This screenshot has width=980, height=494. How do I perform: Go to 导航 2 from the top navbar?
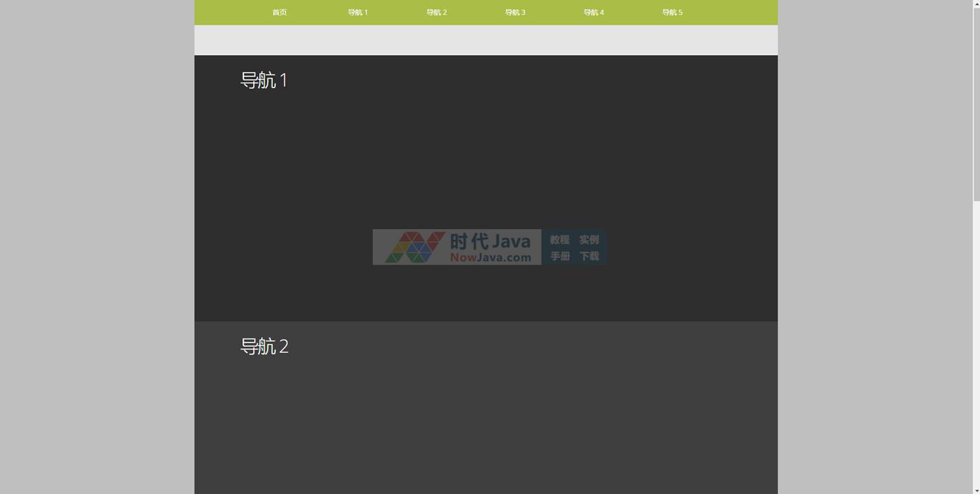436,12
